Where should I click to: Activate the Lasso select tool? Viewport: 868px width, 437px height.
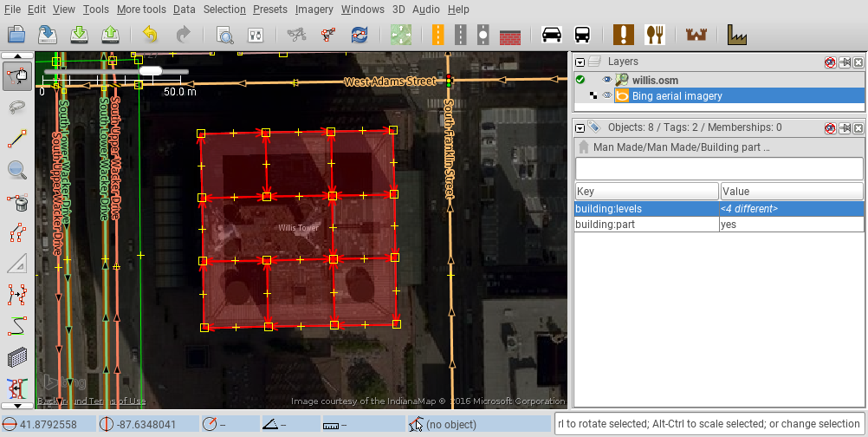17,107
